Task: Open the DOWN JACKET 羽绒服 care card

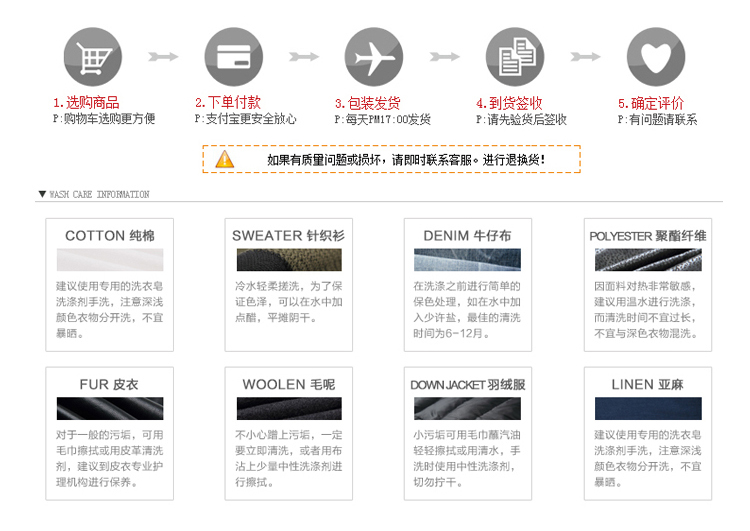Action: point(467,432)
